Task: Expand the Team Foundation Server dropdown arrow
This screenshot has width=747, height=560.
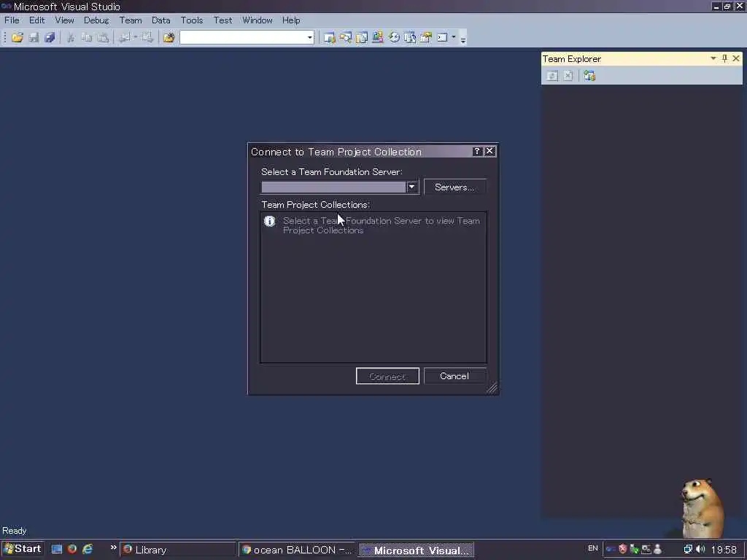Action: point(412,187)
